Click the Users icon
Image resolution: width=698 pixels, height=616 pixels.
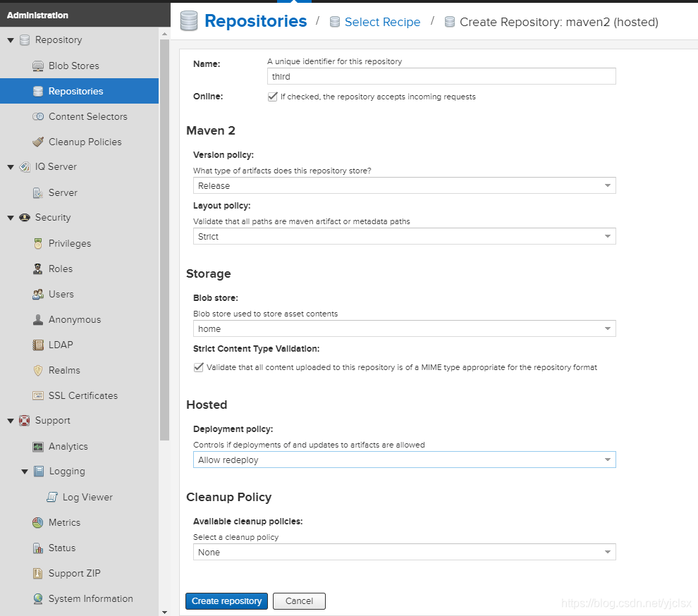[38, 294]
